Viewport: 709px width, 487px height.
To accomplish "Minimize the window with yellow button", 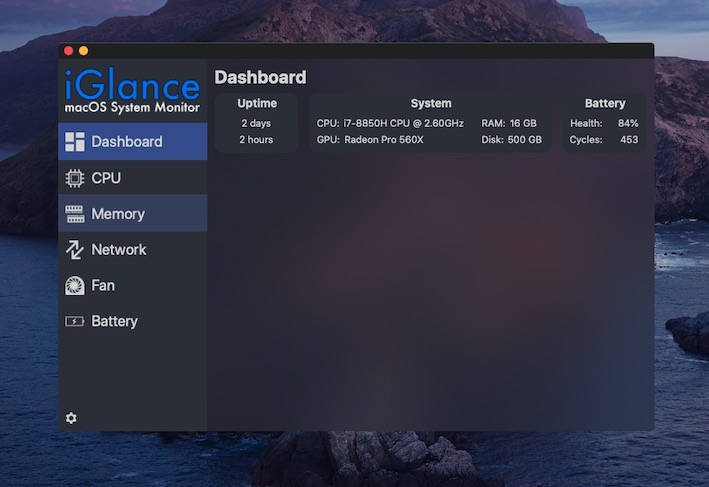I will pos(84,51).
